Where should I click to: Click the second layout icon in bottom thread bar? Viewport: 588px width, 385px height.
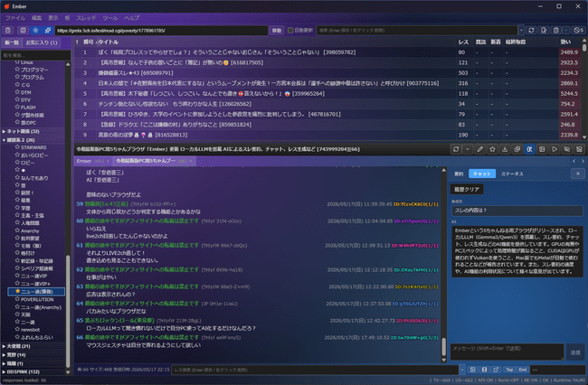click(484, 370)
